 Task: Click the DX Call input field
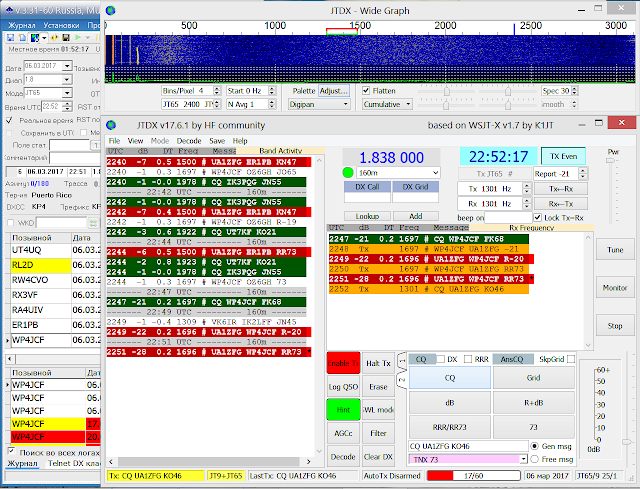367,198
